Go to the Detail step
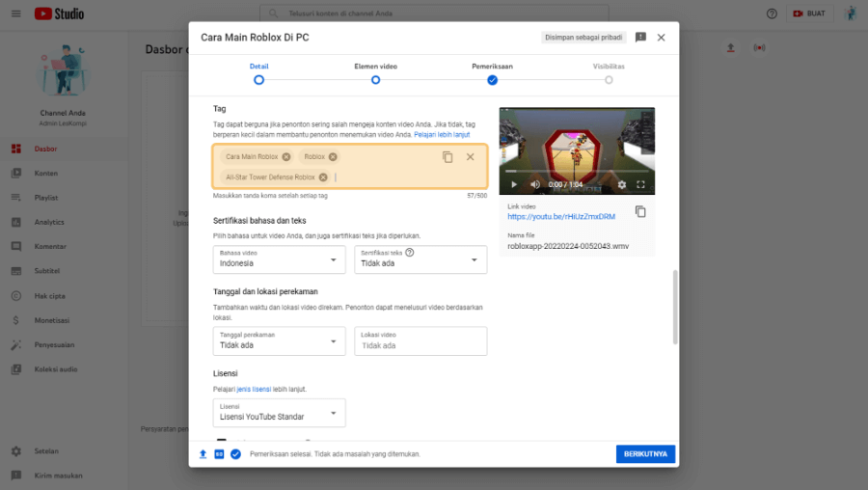This screenshot has height=490, width=868. pos(258,73)
